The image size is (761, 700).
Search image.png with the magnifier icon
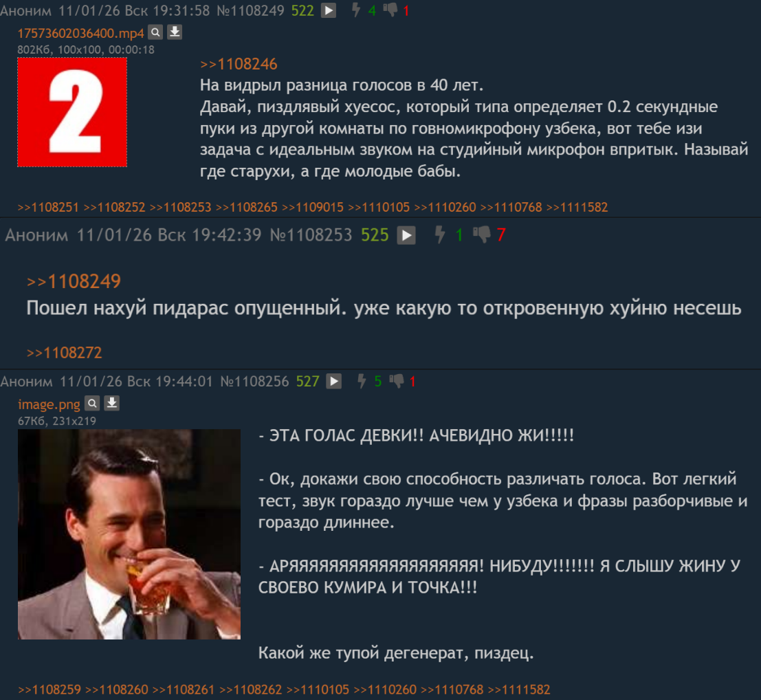[x=92, y=403]
